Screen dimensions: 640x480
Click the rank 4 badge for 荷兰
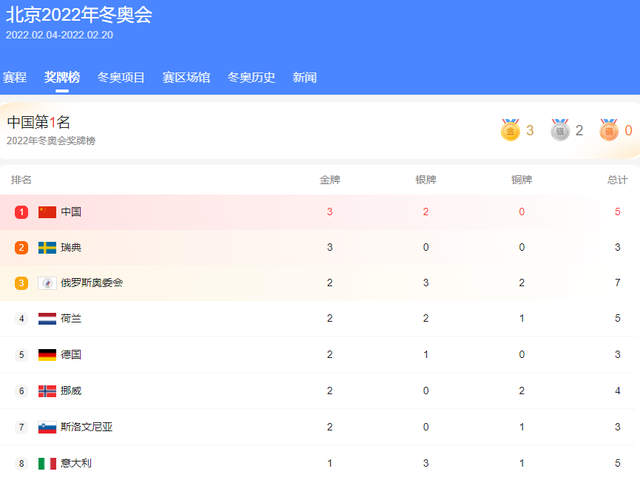tap(22, 318)
